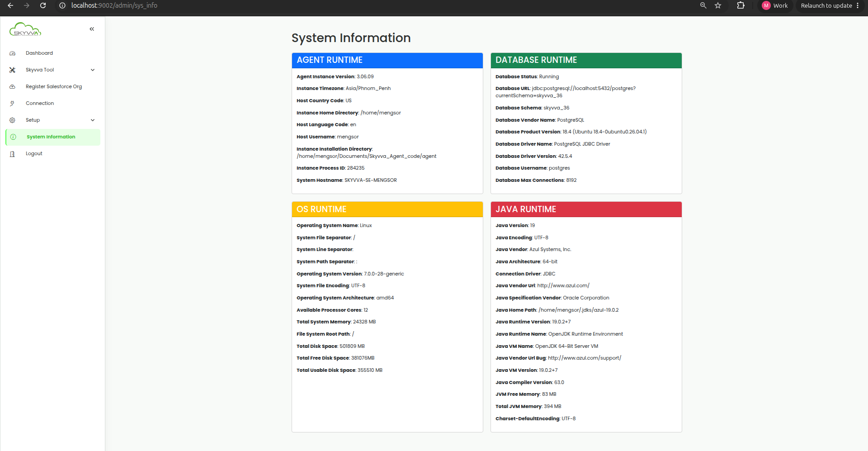The image size is (868, 451).
Task: Click the Skyvva Tool wrench icon
Action: 12,70
